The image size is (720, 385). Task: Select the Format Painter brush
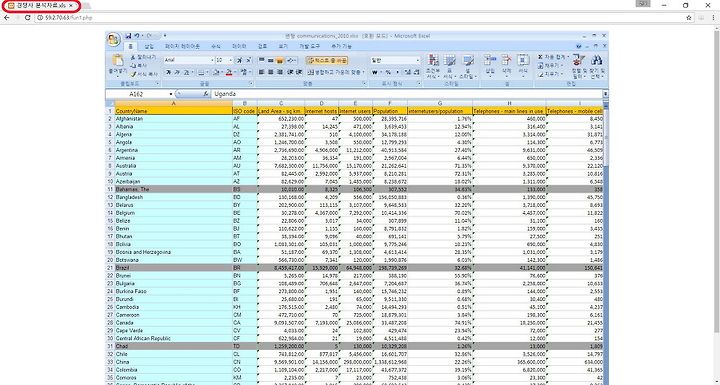tap(133, 74)
